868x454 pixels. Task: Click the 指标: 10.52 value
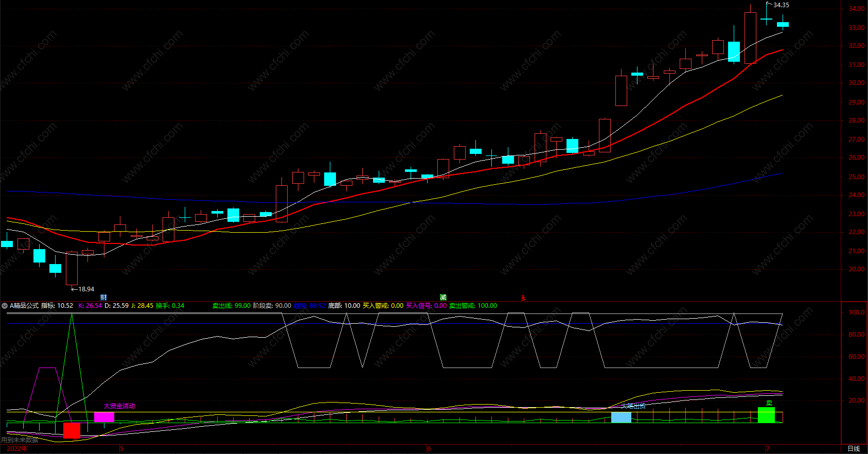pos(57,306)
